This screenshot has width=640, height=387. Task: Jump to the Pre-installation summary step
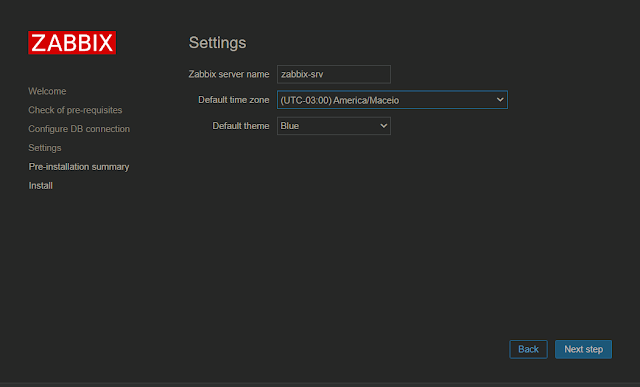(x=78, y=167)
